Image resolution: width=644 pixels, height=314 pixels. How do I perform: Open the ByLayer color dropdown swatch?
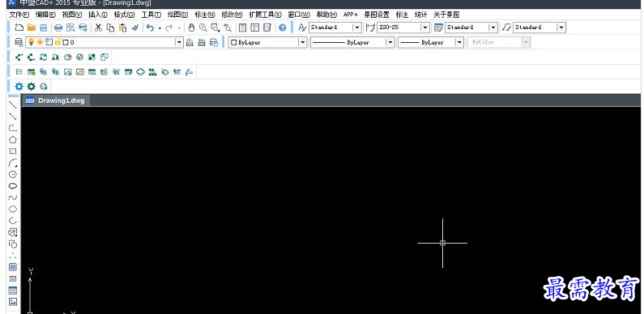click(x=267, y=42)
